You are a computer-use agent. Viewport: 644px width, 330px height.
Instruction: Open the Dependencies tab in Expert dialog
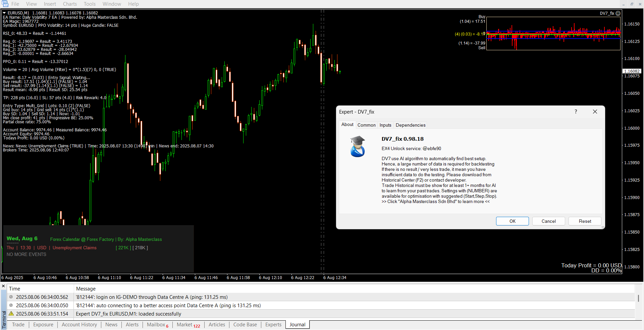(x=411, y=125)
